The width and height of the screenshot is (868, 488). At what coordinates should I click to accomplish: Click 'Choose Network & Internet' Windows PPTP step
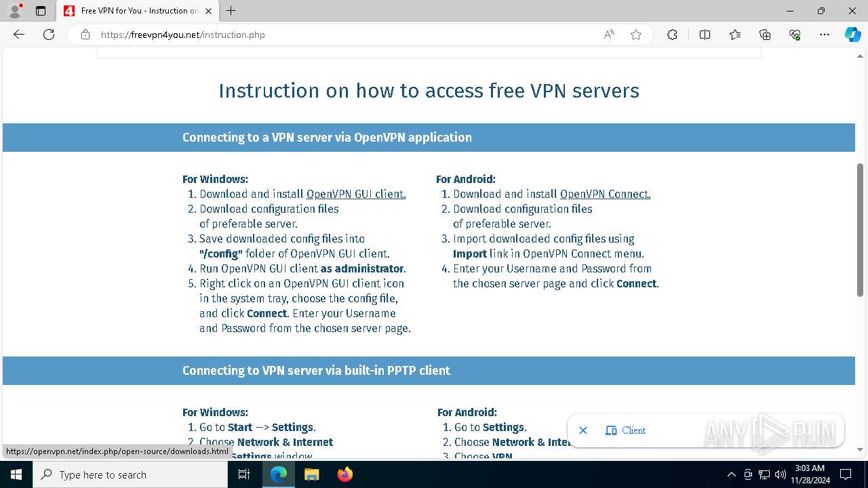point(266,442)
